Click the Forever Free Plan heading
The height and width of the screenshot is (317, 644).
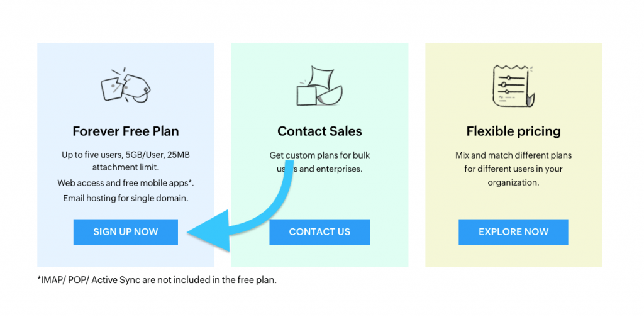[126, 131]
